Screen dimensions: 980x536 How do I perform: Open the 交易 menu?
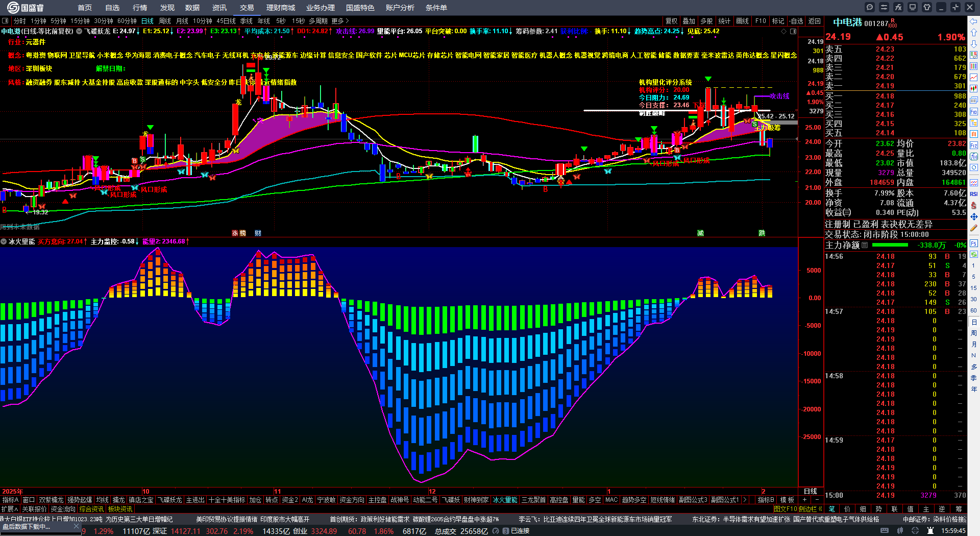click(247, 8)
